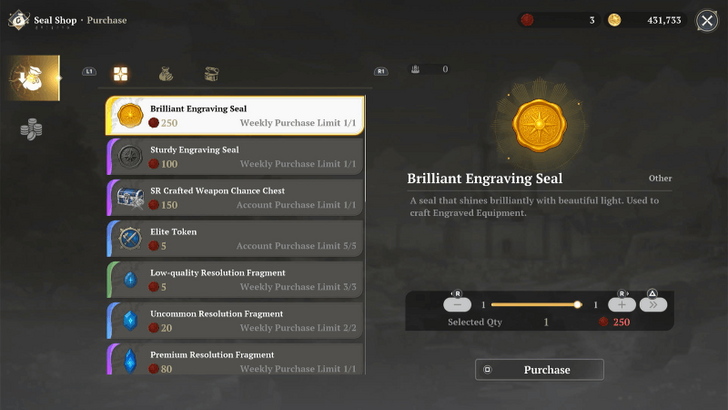Click the red seal currency counter
The image size is (728, 410).
[558, 20]
